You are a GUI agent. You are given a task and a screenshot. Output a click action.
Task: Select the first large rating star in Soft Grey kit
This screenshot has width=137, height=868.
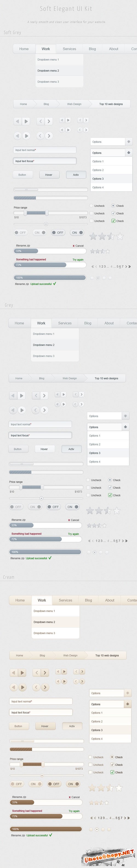[x=93, y=236]
